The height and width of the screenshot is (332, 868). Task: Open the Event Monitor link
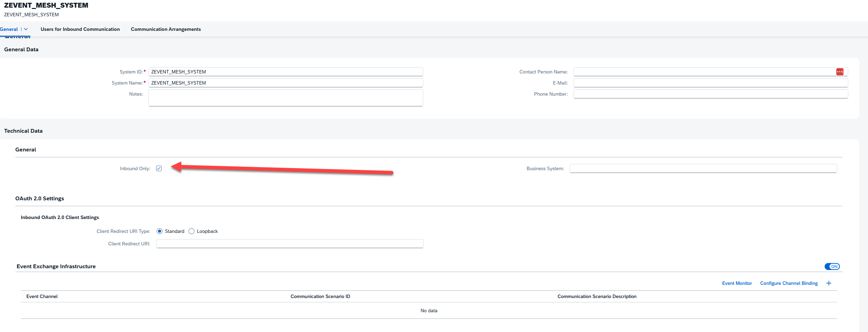pyautogui.click(x=737, y=283)
